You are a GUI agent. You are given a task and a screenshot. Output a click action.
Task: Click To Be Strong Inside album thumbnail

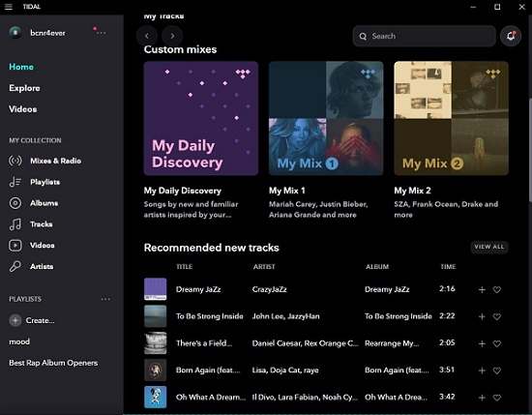click(156, 316)
